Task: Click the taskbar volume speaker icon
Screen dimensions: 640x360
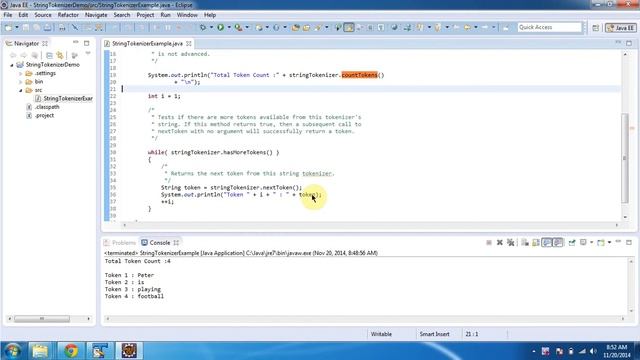Action: click(593, 351)
